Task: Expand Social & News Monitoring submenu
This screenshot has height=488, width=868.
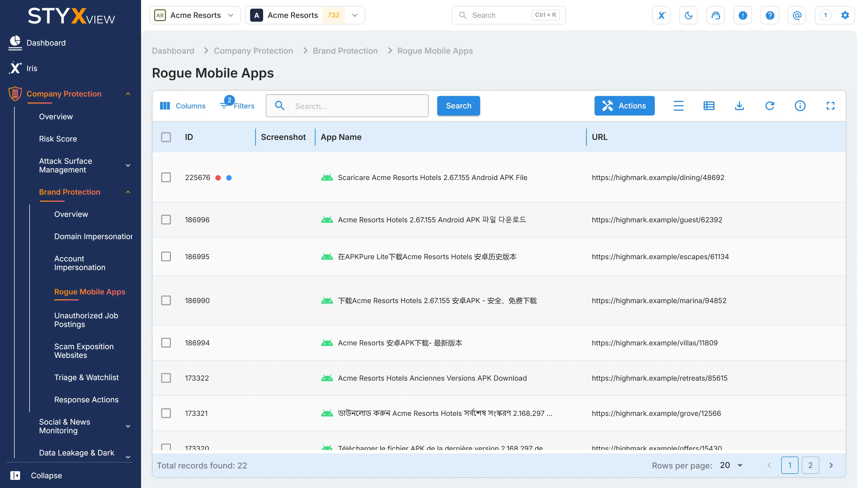Action: pyautogui.click(x=128, y=426)
